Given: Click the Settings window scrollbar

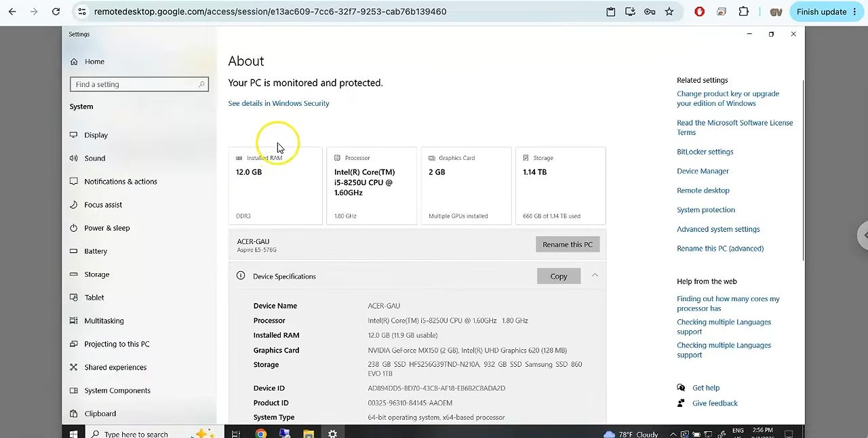Looking at the screenshot, I should (x=803, y=170).
